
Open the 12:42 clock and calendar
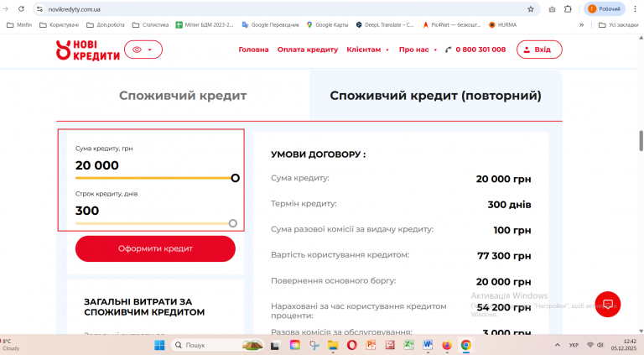point(624,345)
